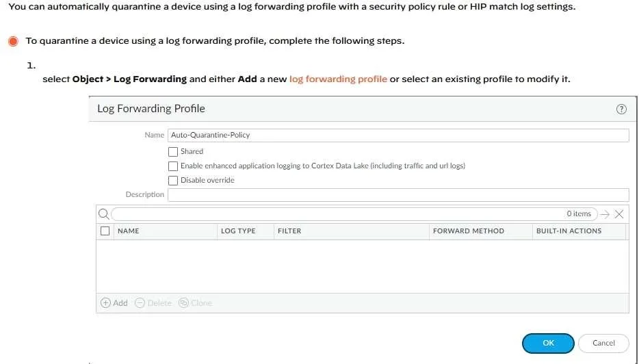Image resolution: width=639 pixels, height=364 pixels.
Task: Click into the Description field
Action: click(398, 195)
